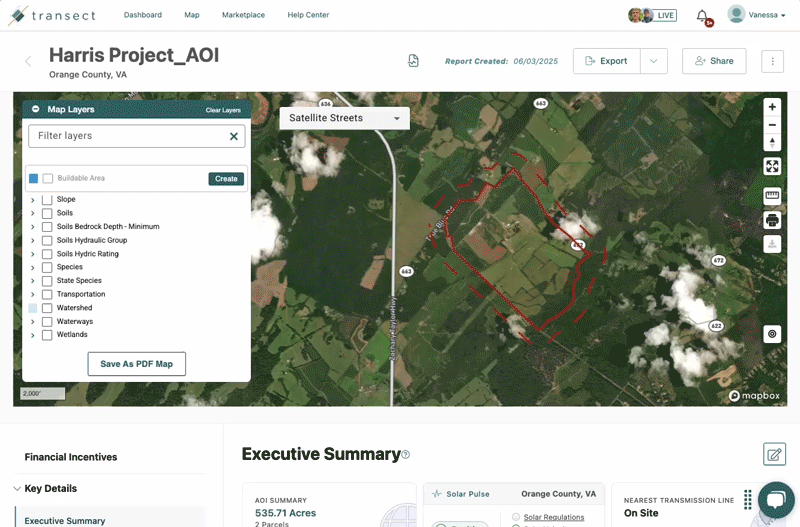This screenshot has width=800, height=527.
Task: Open the Satellite Streets basemap dropdown
Action: pos(344,118)
